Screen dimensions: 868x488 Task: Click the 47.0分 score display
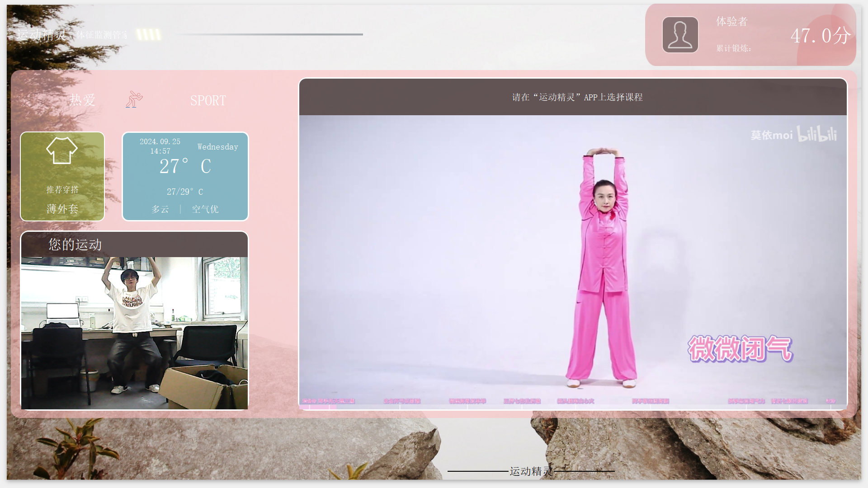[x=821, y=36]
